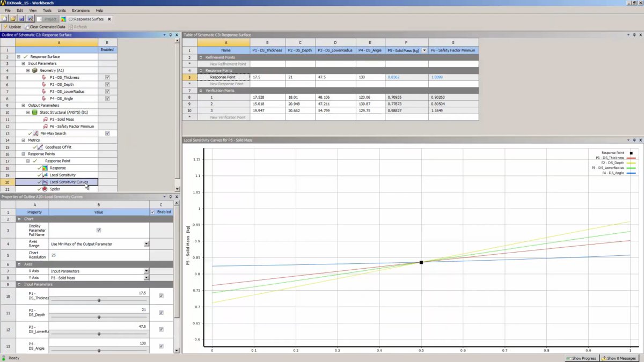The width and height of the screenshot is (644, 362).
Task: Uncheck P4 - DS_Angle Enabled in outline
Action: click(107, 98)
